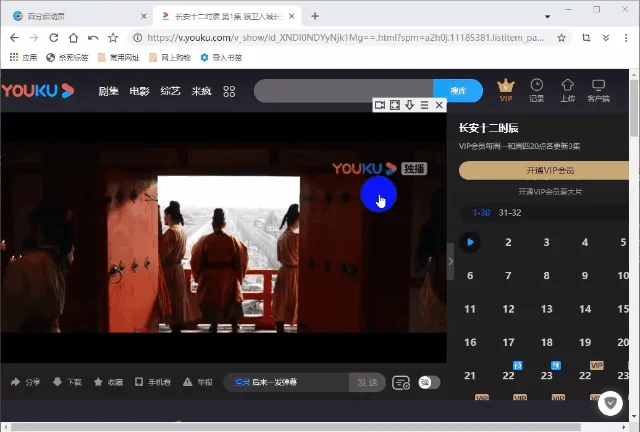Open the 应用 apps bookmark

click(23, 58)
